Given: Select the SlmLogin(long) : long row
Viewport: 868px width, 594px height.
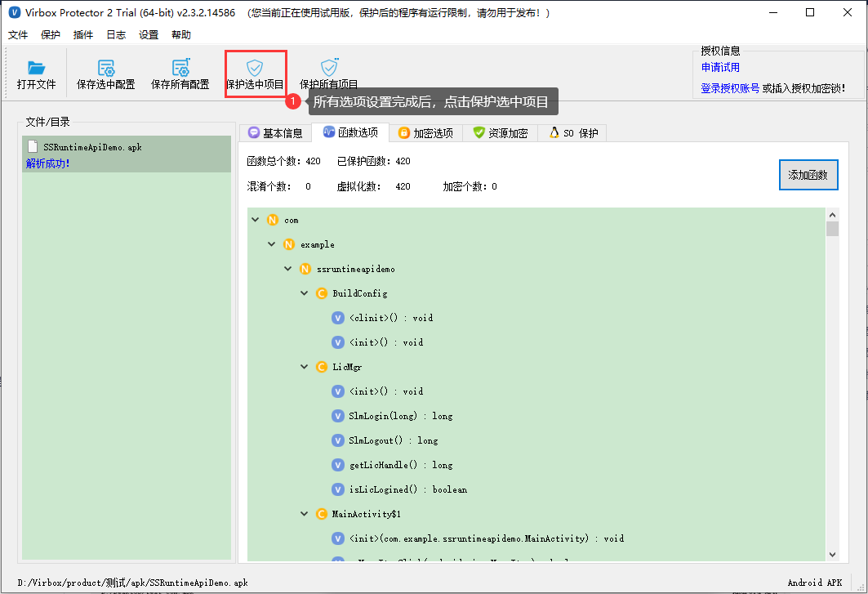Looking at the screenshot, I should coord(400,416).
